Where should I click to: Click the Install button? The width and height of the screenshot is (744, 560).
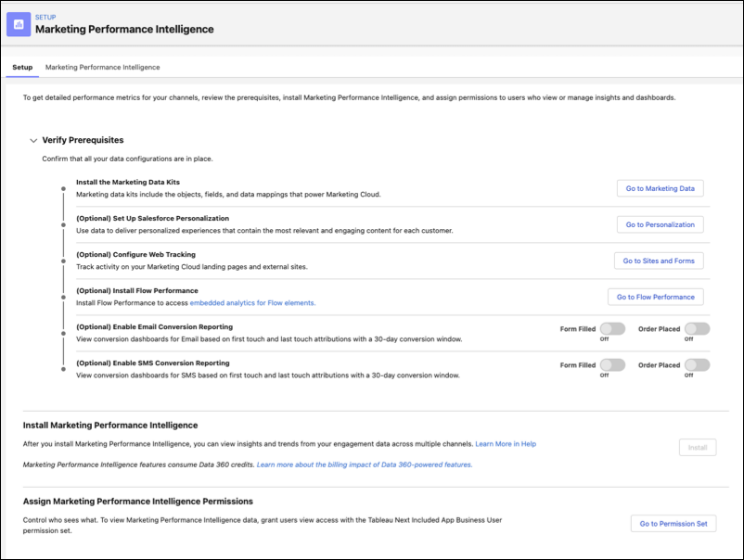coord(698,448)
